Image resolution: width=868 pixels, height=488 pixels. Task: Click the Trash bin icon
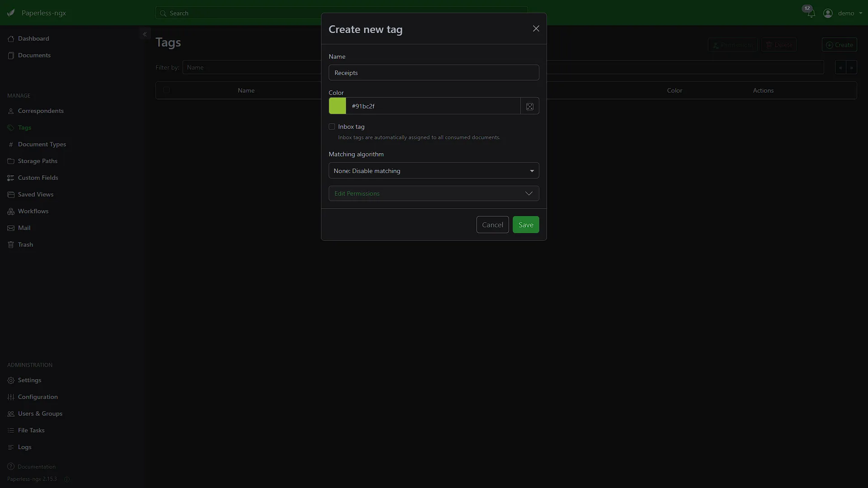(x=11, y=244)
